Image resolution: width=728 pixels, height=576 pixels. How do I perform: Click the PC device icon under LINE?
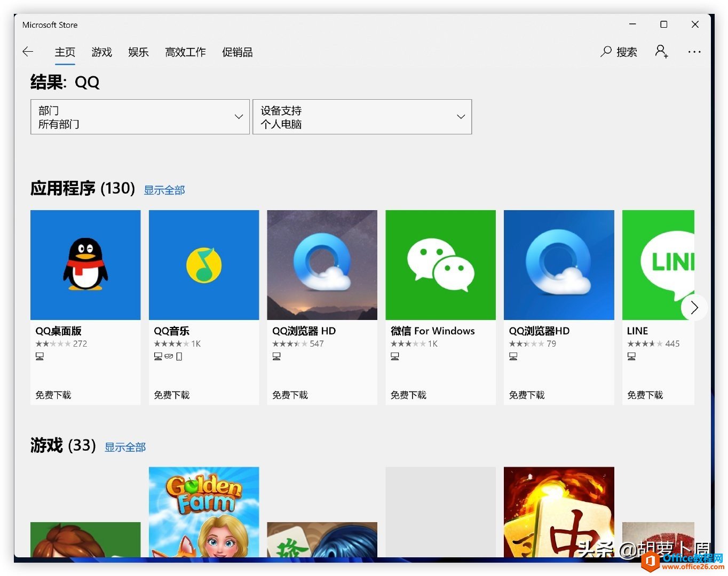click(631, 356)
